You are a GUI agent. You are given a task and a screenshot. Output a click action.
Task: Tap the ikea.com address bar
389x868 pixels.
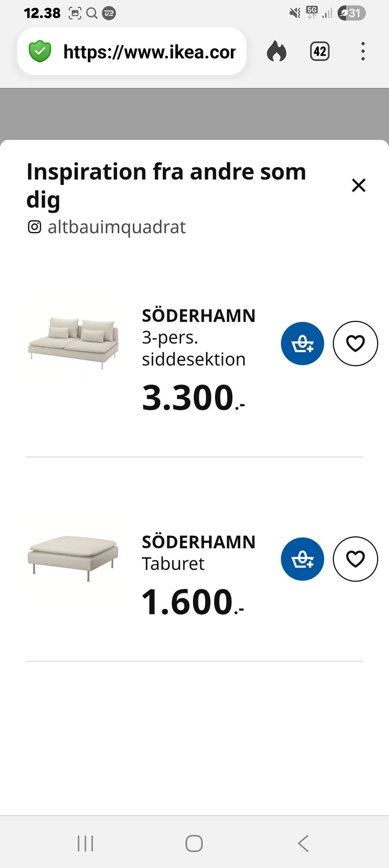[x=149, y=52]
